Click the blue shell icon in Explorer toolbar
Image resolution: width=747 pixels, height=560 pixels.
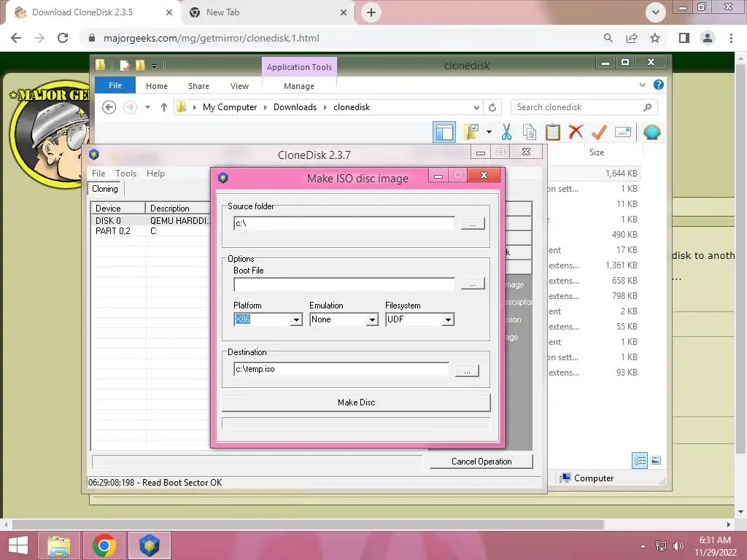coord(651,132)
